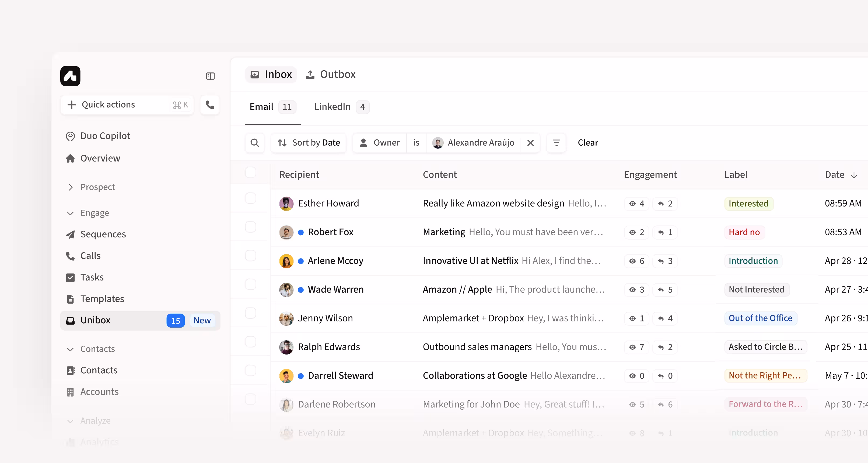
Task: Click the phone dialer icon button
Action: tap(210, 105)
